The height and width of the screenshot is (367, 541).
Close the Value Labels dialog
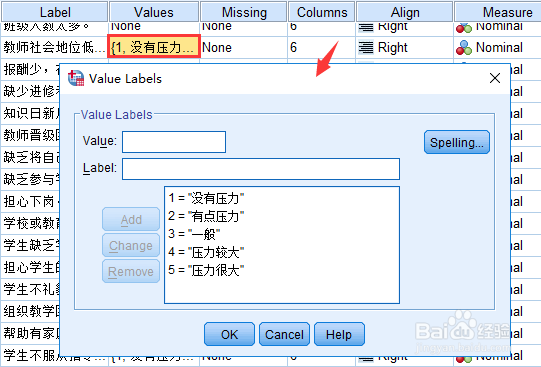coord(495,78)
